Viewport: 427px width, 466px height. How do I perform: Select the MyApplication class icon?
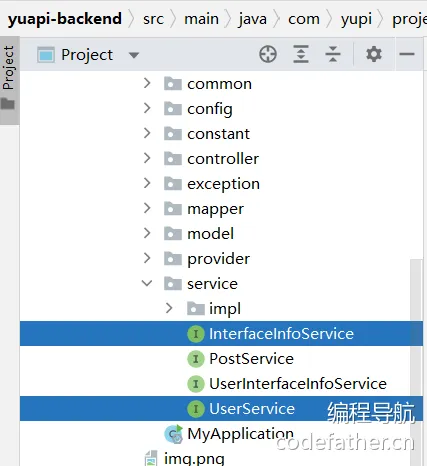coord(173,434)
